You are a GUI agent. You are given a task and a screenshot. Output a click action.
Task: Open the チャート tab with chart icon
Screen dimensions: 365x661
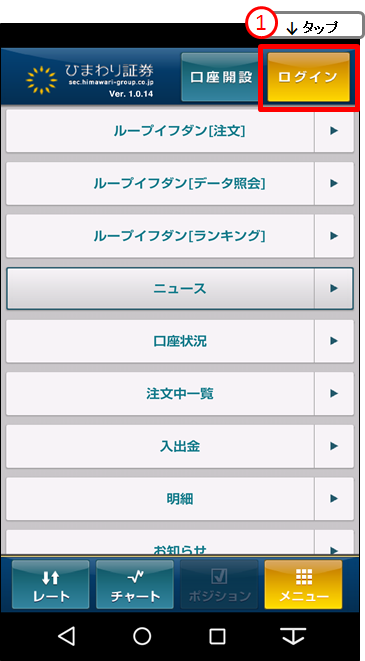pyautogui.click(x=135, y=584)
